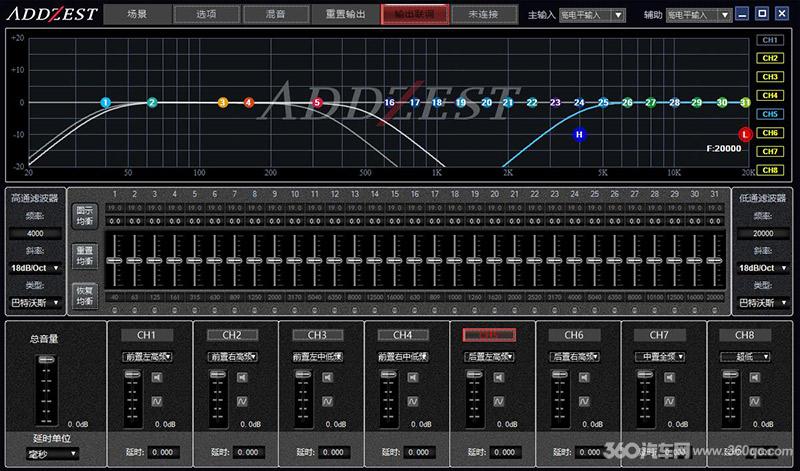Click the 恢复均衡 button
The height and width of the screenshot is (471, 800).
pos(85,296)
